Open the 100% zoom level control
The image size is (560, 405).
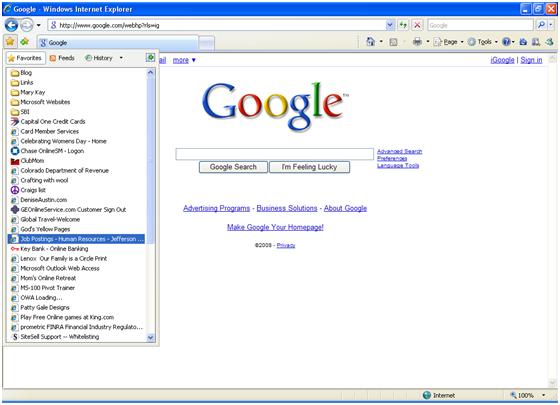tap(528, 395)
